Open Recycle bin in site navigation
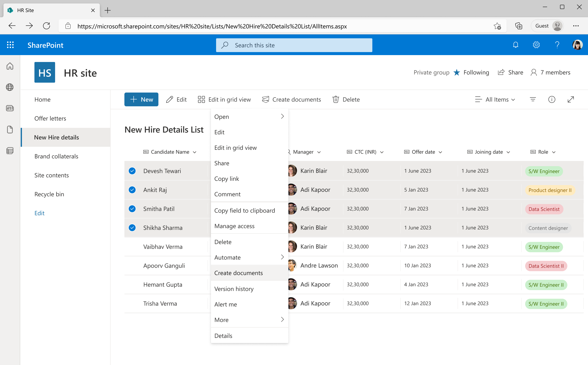Viewport: 588px width, 365px height. click(x=49, y=194)
